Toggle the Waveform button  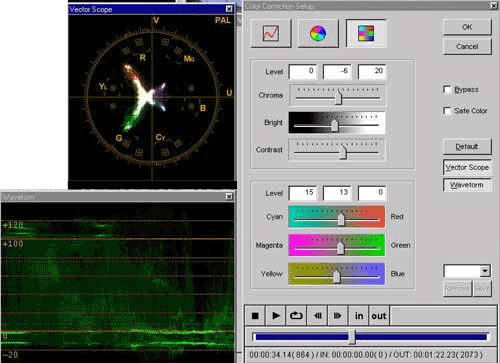tap(467, 185)
